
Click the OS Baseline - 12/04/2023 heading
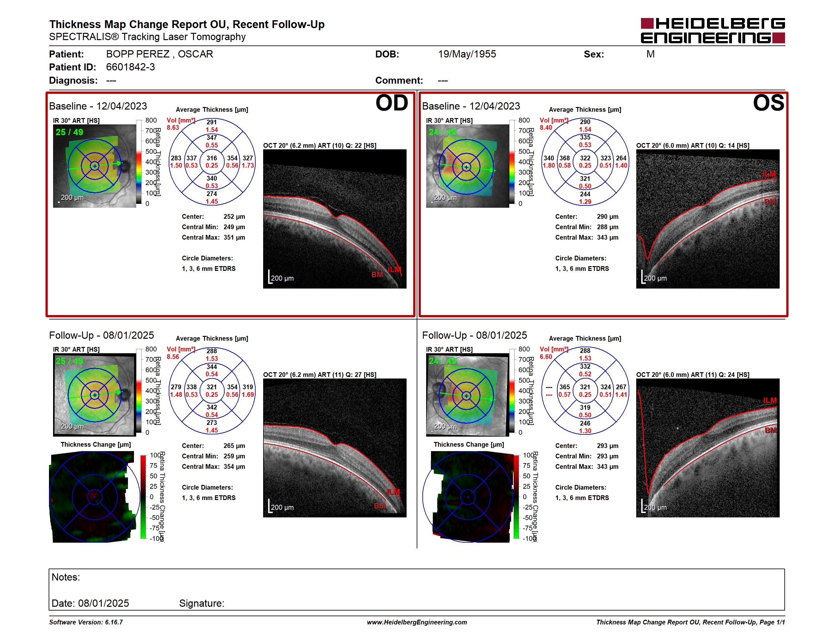click(x=471, y=106)
